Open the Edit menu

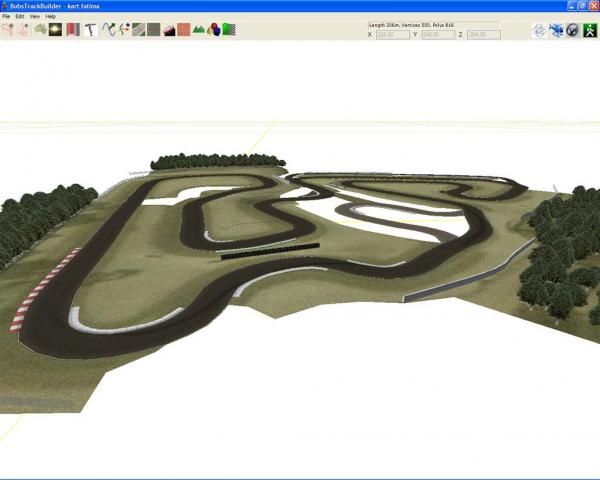(x=20, y=16)
